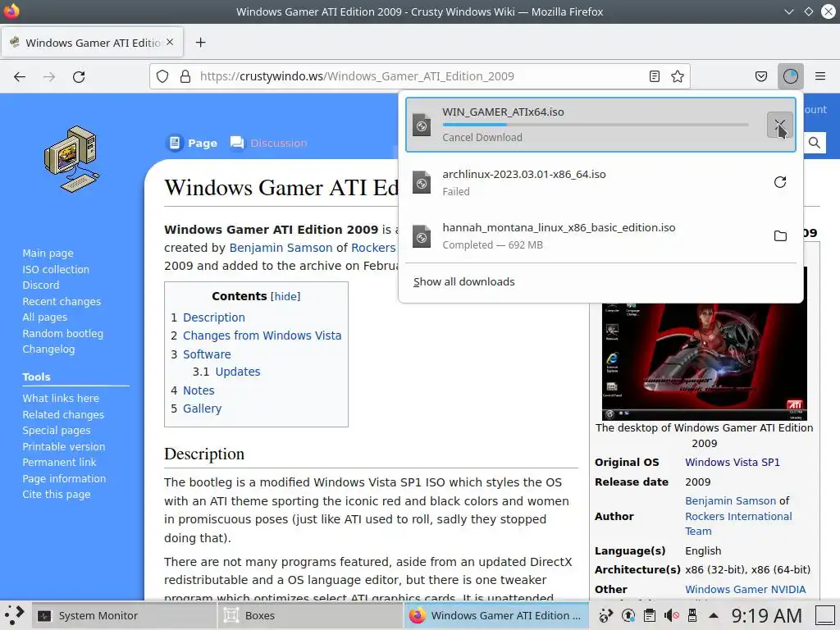Screen dimensions: 840x630
Task: Click the removable device tray icon
Action: (692, 615)
